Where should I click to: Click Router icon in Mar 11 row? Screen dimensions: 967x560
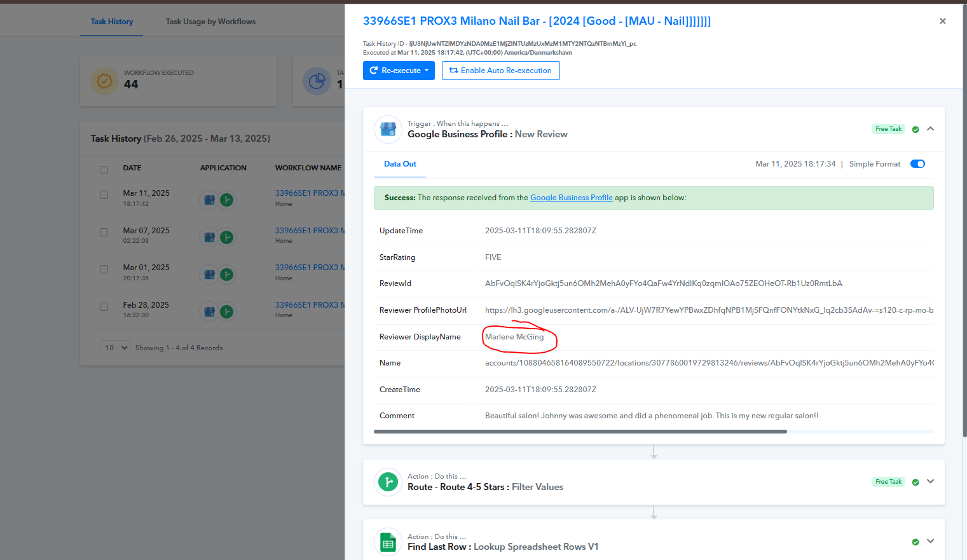(226, 200)
